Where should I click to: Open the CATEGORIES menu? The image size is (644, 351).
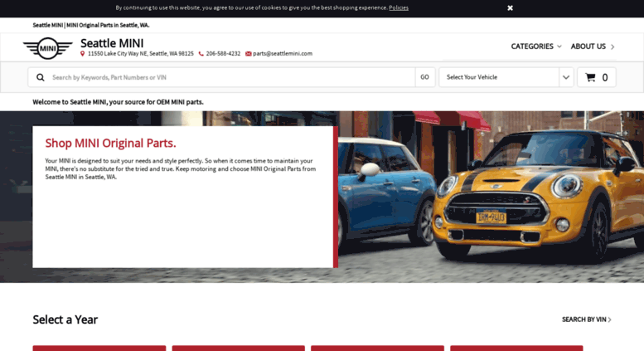click(532, 46)
